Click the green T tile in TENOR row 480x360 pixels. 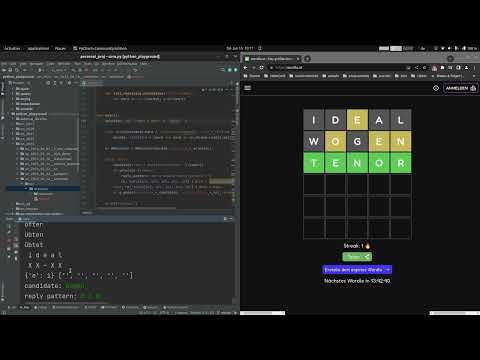tap(314, 163)
